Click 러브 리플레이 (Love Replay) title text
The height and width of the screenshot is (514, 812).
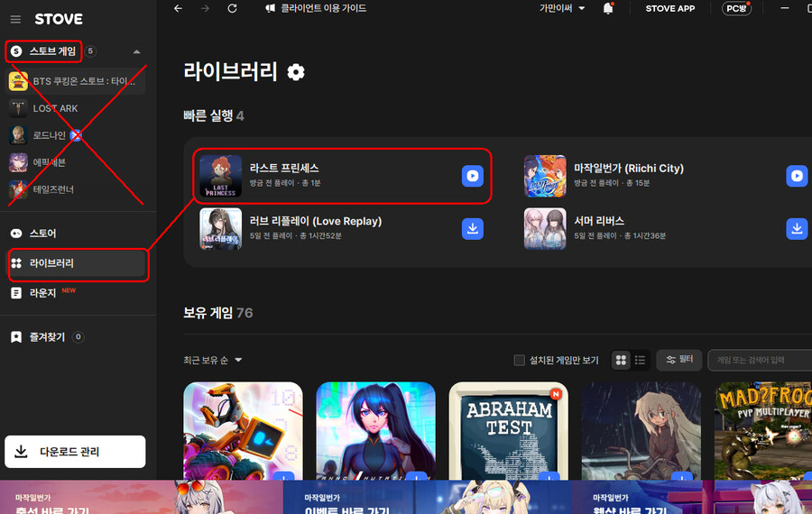pyautogui.click(x=316, y=221)
